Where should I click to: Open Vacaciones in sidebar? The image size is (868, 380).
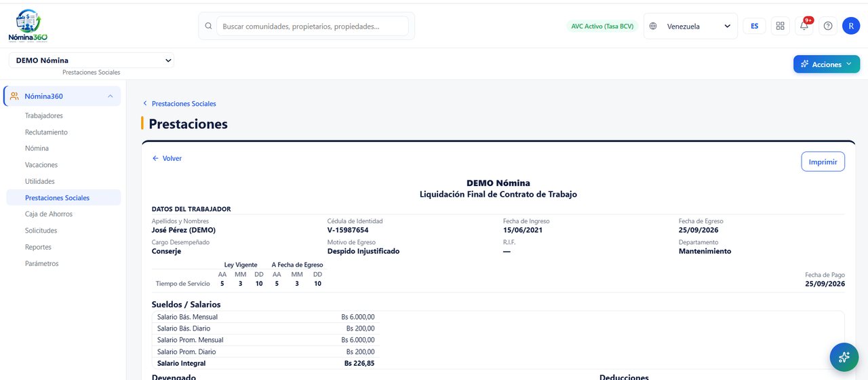coord(41,165)
